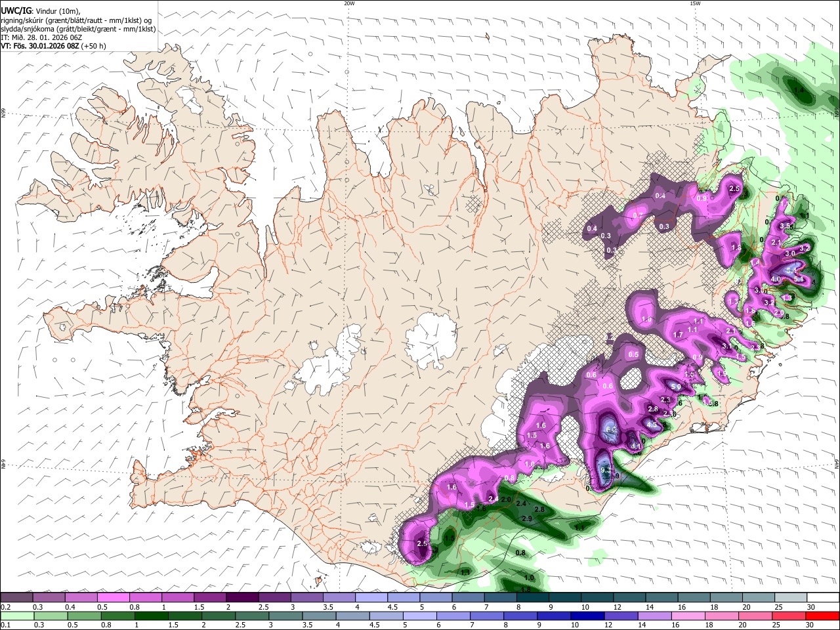This screenshot has height=630, width=840.
Task: Pick the 0.8–1 green rain swatch
Action: click(x=117, y=616)
